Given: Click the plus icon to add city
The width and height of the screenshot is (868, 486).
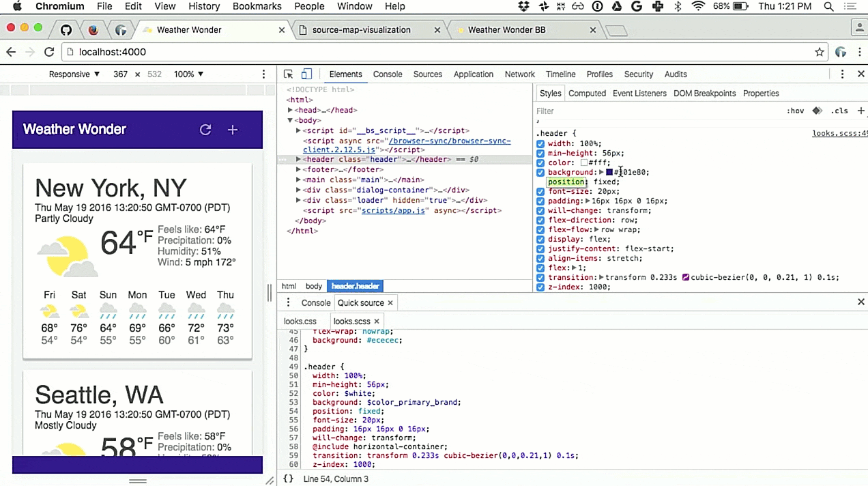Looking at the screenshot, I should click(x=233, y=130).
